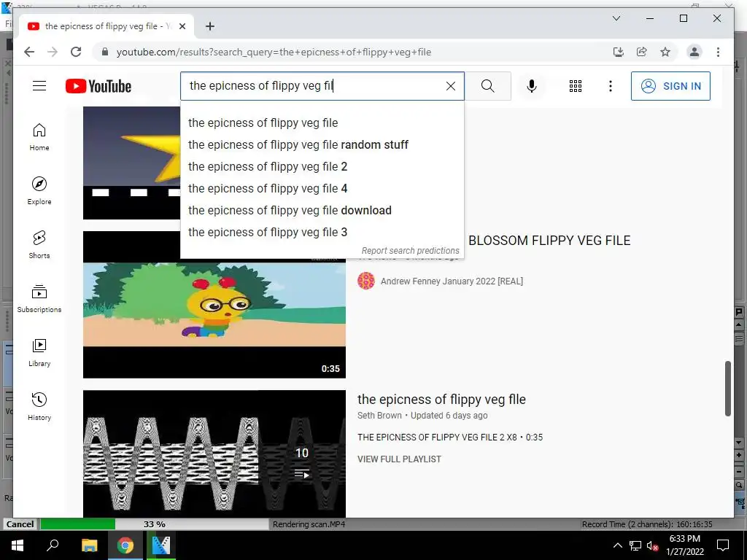Open Shorts in the sidebar
747x560 pixels.
pyautogui.click(x=39, y=245)
